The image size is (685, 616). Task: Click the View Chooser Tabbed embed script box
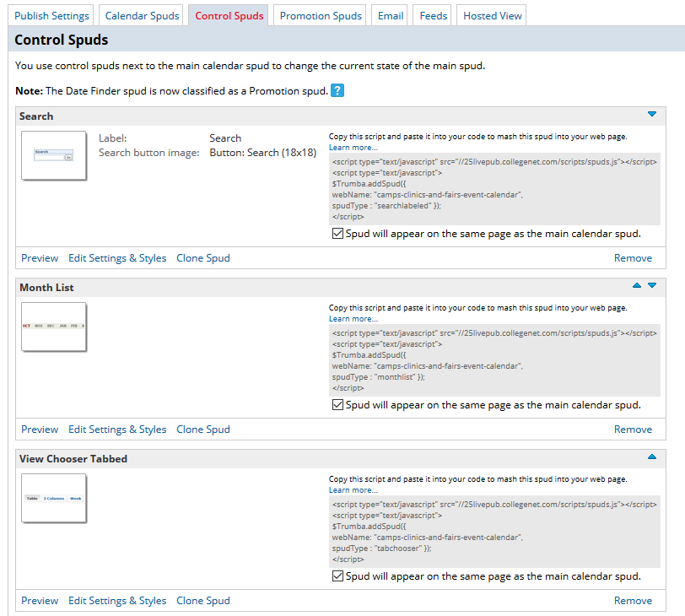click(x=494, y=532)
